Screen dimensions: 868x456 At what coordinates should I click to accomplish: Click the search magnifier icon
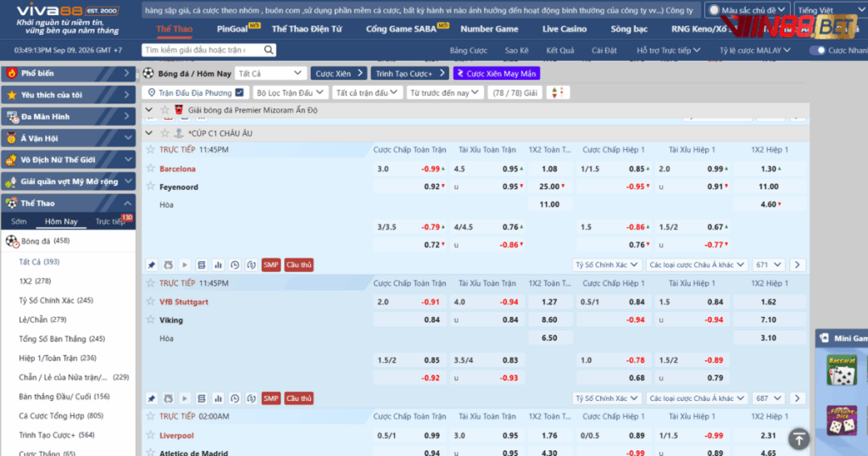click(x=269, y=50)
